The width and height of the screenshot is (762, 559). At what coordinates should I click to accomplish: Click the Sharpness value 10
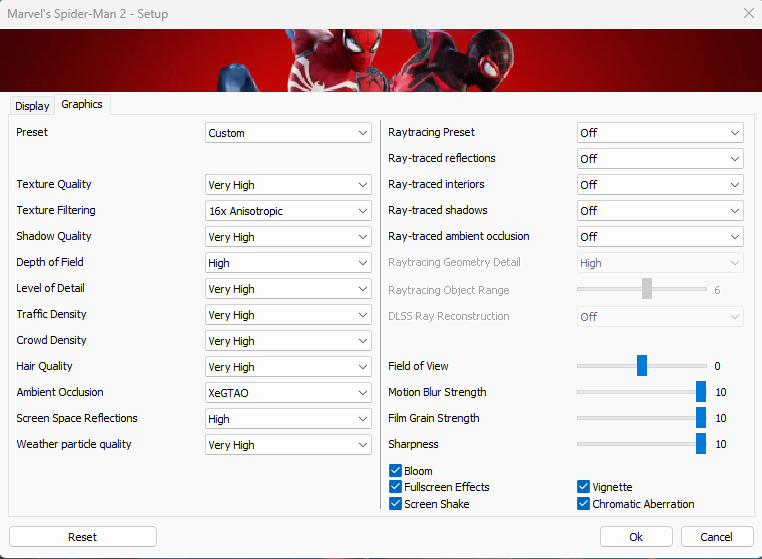[721, 444]
